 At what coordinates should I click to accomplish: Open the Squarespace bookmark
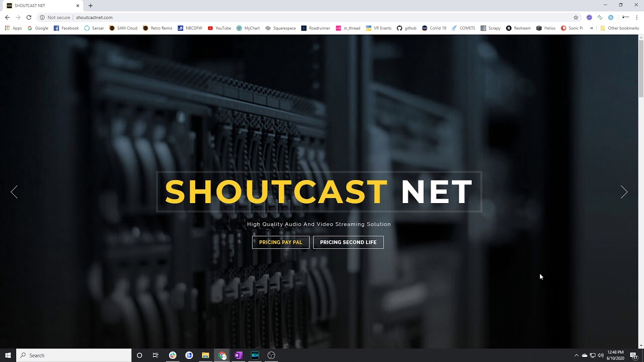click(x=281, y=28)
